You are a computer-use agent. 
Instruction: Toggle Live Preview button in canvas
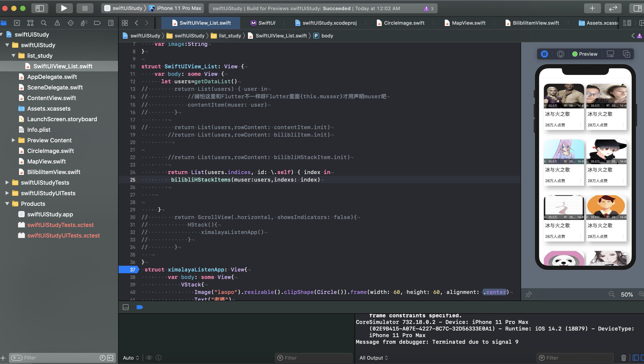545,54
